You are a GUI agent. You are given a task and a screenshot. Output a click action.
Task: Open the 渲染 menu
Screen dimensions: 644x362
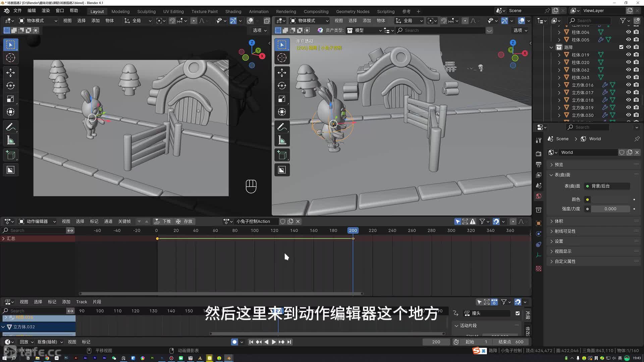(46, 11)
